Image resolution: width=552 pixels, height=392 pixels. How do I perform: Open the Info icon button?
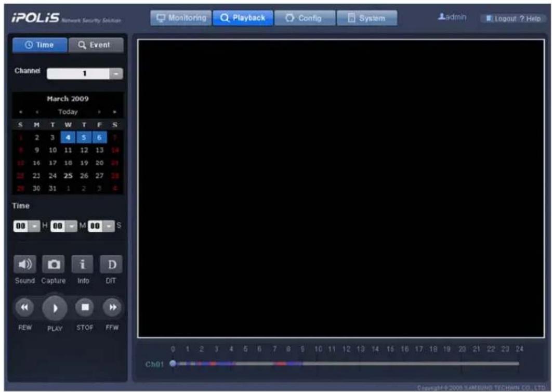[82, 264]
